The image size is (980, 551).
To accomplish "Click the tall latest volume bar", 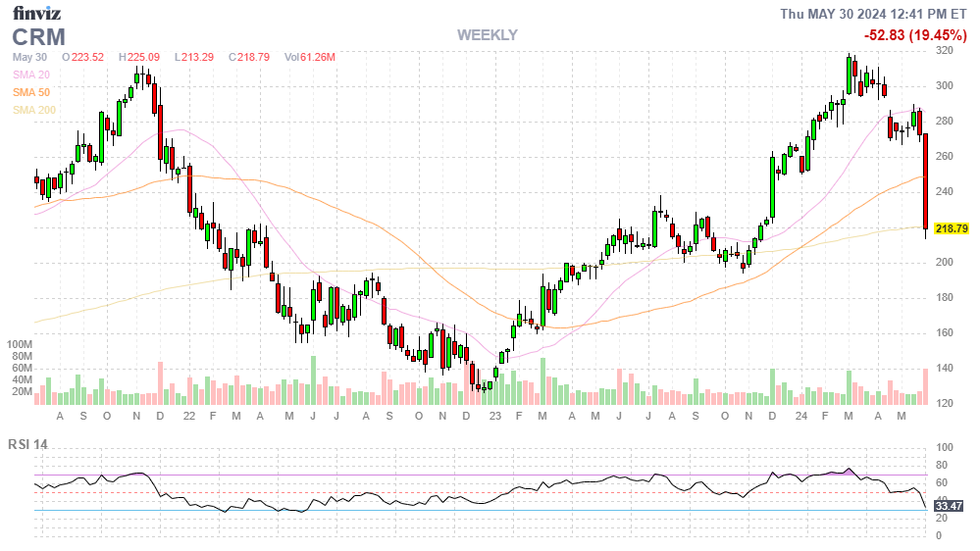I will point(925,385).
